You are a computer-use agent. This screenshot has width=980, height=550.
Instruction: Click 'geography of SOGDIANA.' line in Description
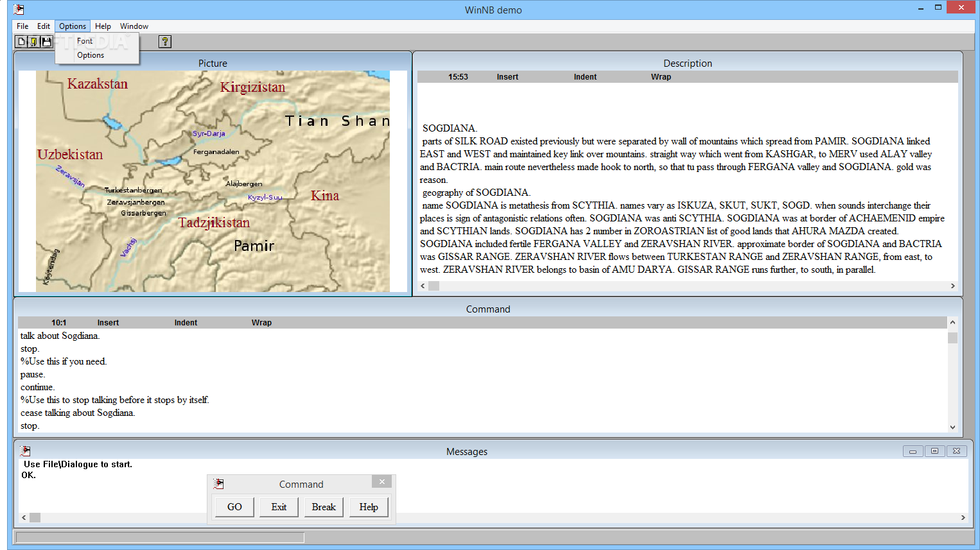point(476,193)
